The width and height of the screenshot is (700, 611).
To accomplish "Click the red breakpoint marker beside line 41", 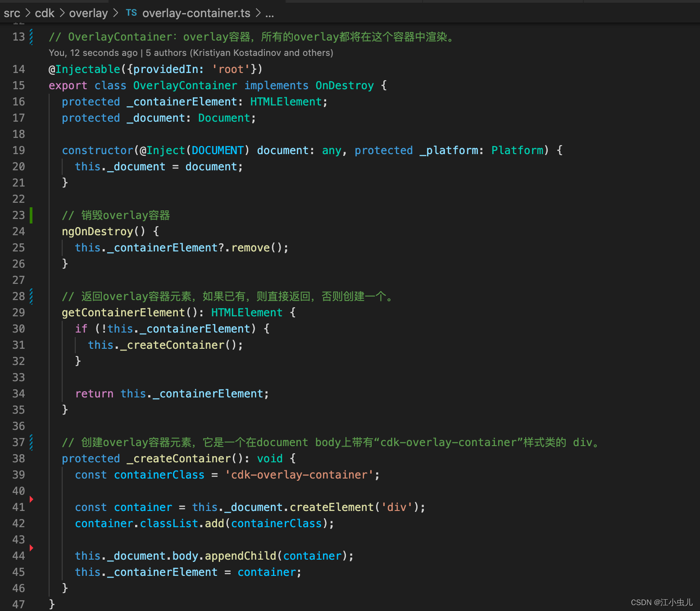I will [31, 499].
